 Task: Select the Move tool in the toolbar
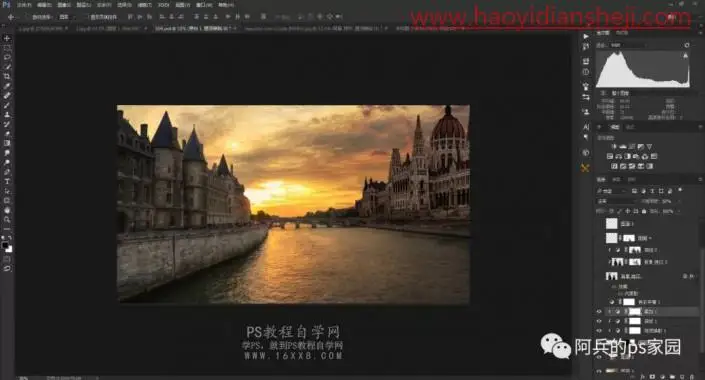pyautogui.click(x=7, y=39)
